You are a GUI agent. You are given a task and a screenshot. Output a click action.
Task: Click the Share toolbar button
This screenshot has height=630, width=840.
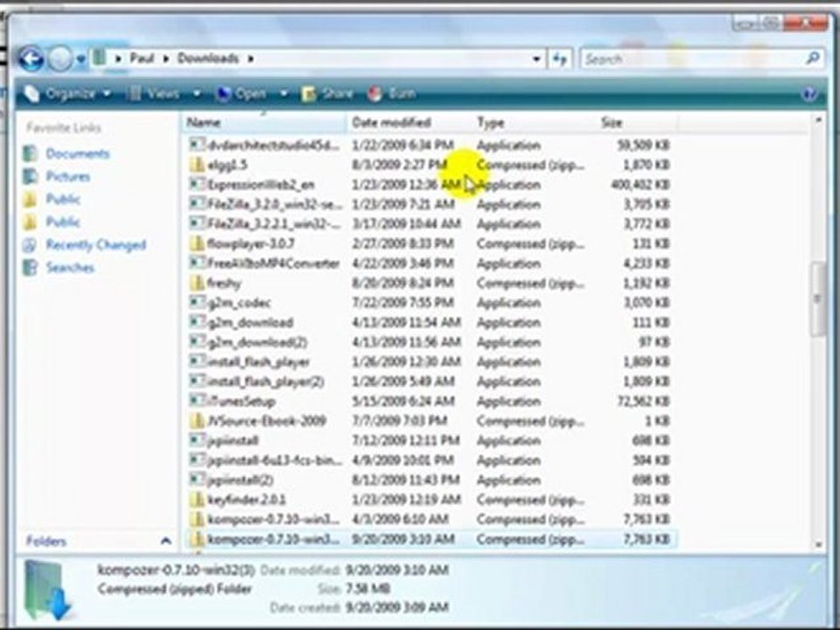[326, 94]
